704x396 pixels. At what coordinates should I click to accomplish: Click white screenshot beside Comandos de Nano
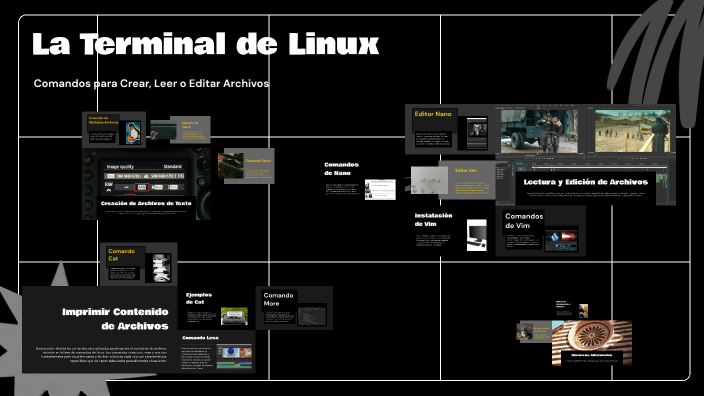click(x=380, y=189)
